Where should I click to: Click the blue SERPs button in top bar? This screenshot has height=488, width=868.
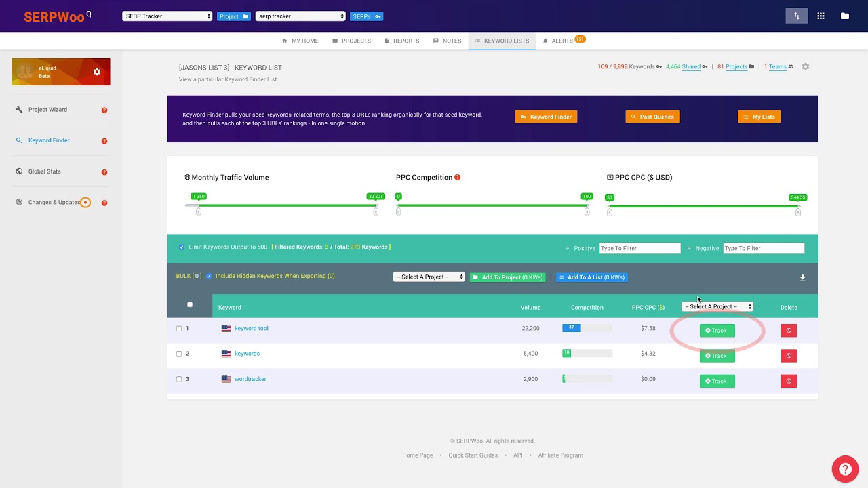click(367, 16)
